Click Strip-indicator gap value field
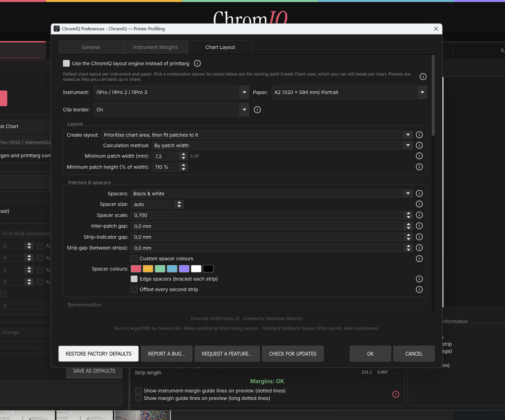This screenshot has height=420, width=505. click(x=272, y=237)
